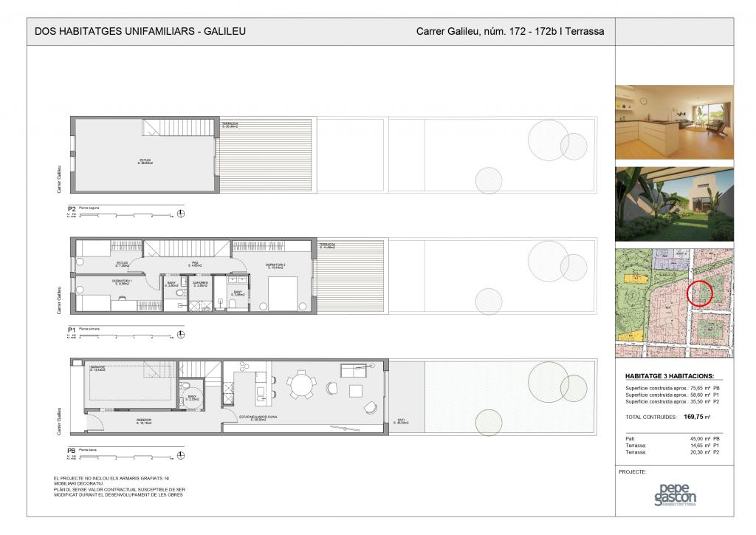This screenshot has height=535, width=756.
Task: Click the round dining table on ground floor
Action: [301, 384]
